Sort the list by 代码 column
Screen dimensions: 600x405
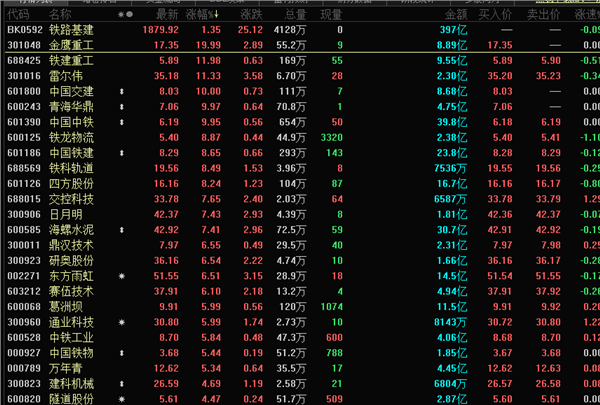18,16
